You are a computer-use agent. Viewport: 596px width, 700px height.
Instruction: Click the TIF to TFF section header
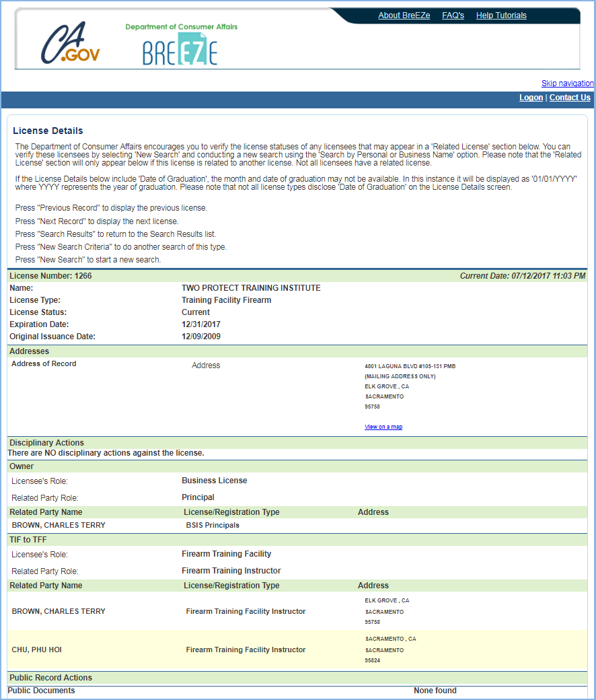point(28,540)
